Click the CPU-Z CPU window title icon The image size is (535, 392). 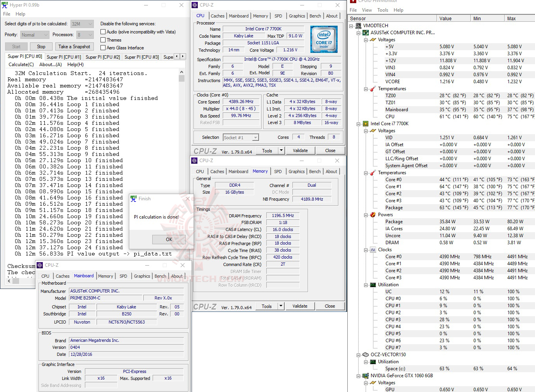pyautogui.click(x=195, y=5)
